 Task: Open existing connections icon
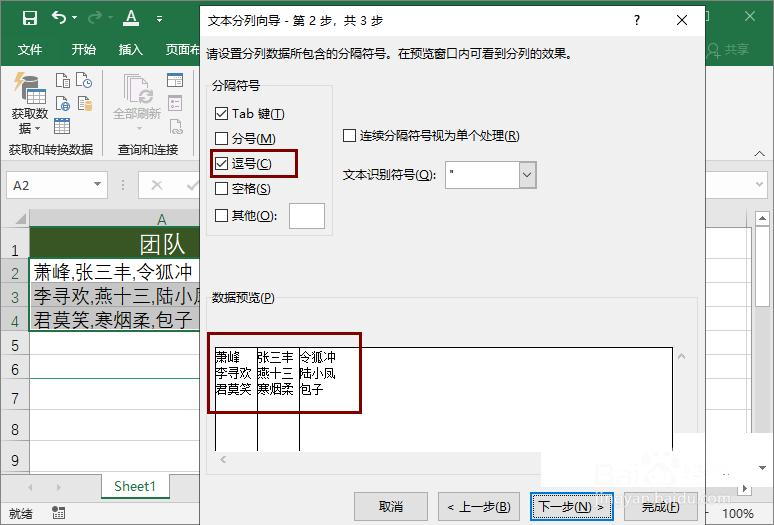[x=84, y=103]
